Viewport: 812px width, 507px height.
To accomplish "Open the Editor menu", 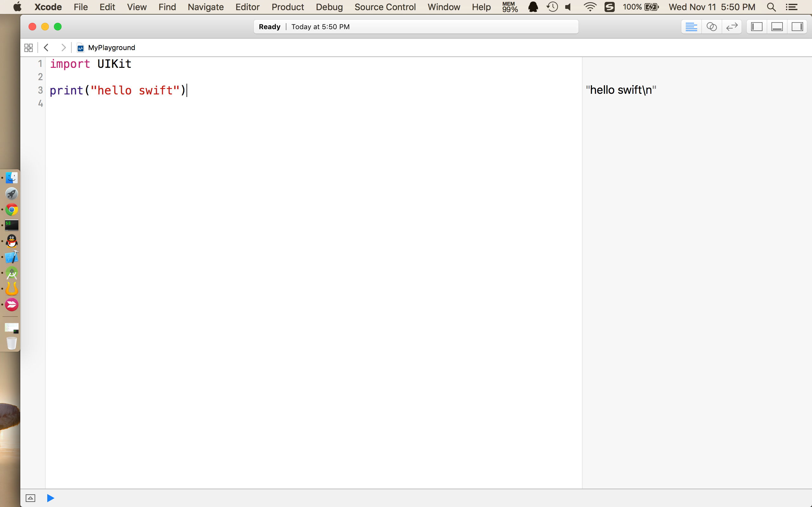I will pyautogui.click(x=247, y=7).
